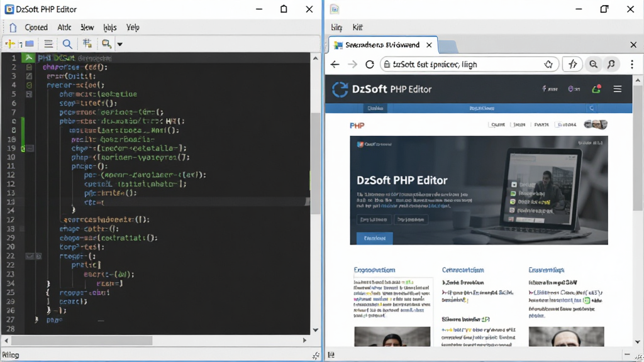
Task: Click the DzSoft circular-arrows logo on website
Action: 340,89
